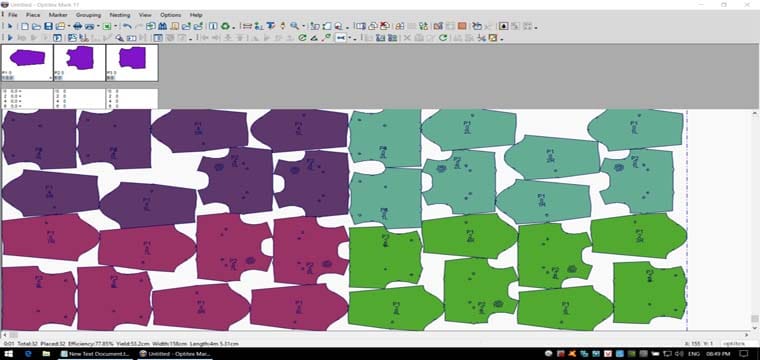Expand the dropdown beside green spreadsheet icon
Image resolution: width=760 pixels, height=360 pixels.
115,27
